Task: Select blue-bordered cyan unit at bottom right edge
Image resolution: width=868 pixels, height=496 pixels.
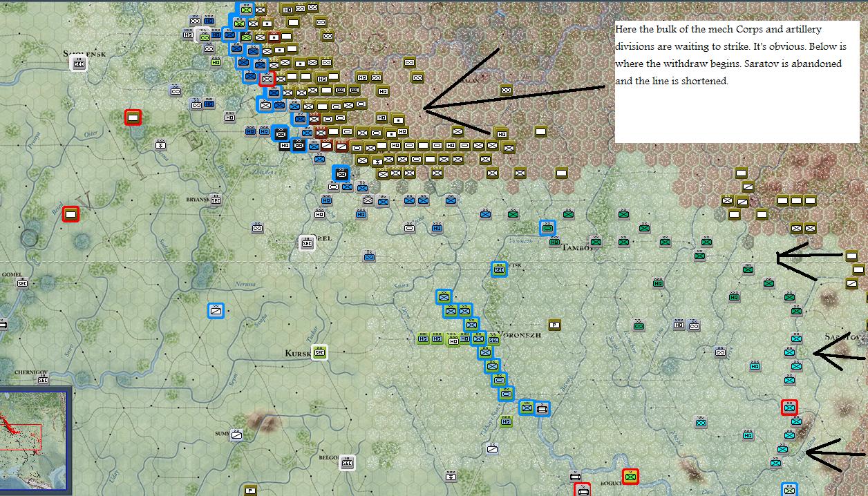Action: [789, 490]
